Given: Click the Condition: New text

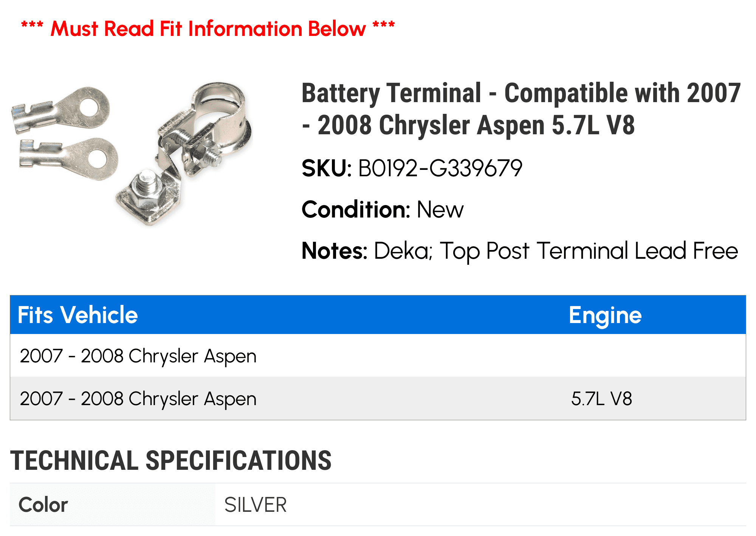Looking at the screenshot, I should pos(383,209).
